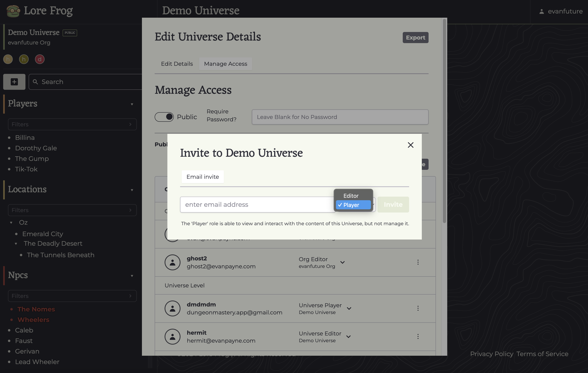The image size is (588, 373).
Task: Click the Export button
Action: (x=415, y=38)
